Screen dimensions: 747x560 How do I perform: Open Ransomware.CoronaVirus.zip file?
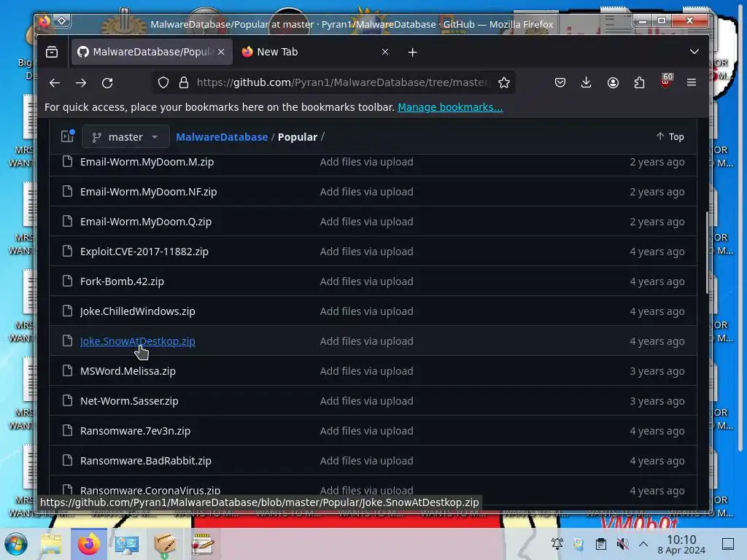point(150,490)
